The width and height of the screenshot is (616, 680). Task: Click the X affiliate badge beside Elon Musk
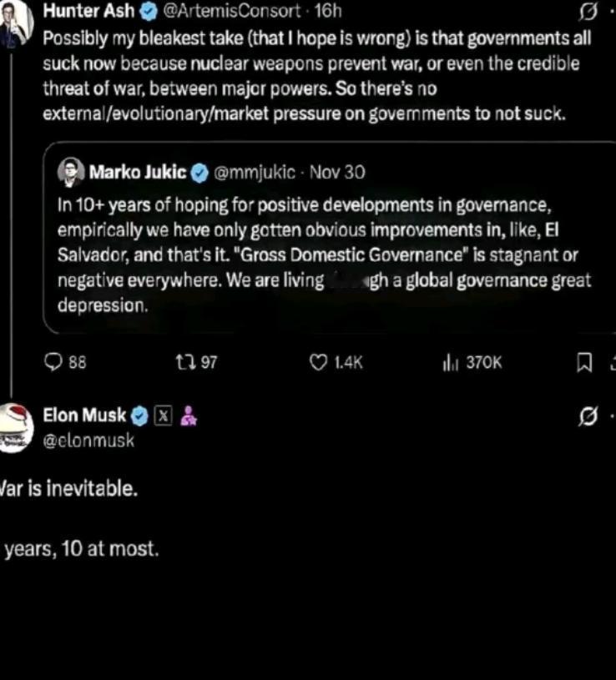(164, 416)
